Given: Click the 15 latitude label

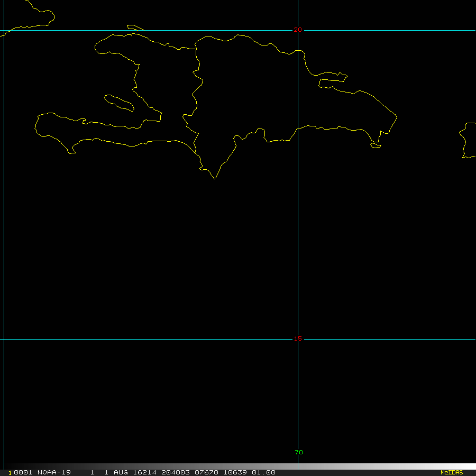Looking at the screenshot, I should [298, 338].
